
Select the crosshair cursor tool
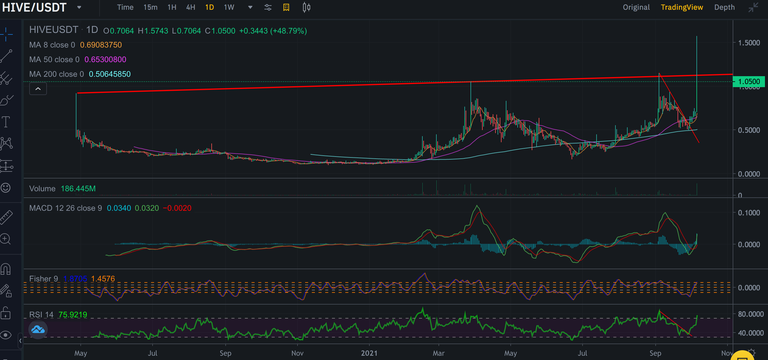(6, 33)
